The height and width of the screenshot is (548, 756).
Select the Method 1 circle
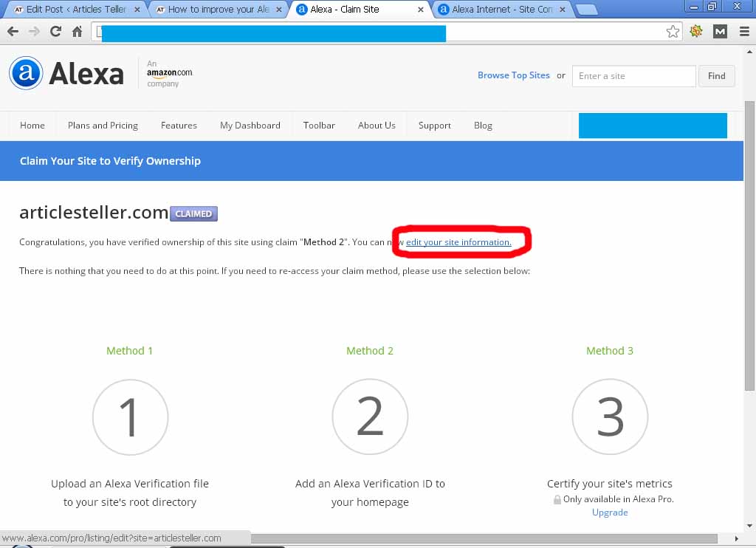click(130, 417)
